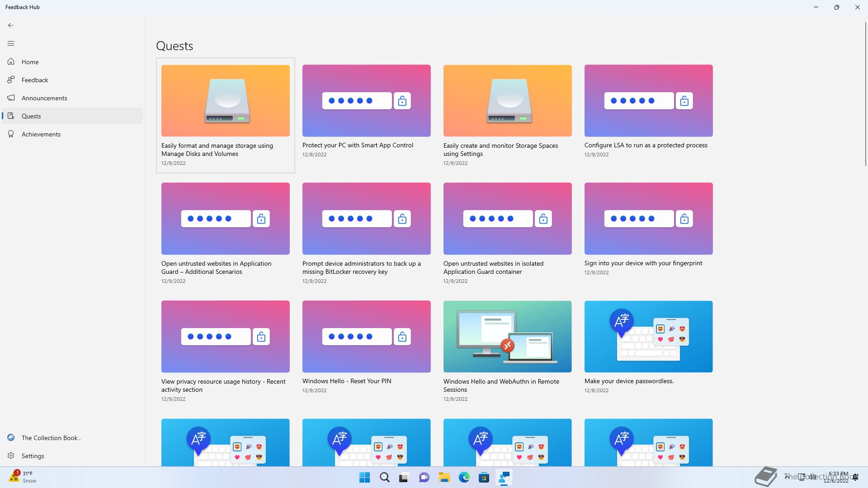868x488 pixels.
Task: Launch Microsoft Edge from taskbar
Action: point(464,478)
